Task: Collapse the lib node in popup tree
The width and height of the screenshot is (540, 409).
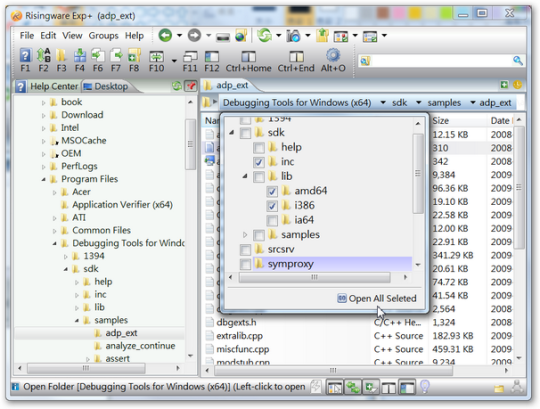Action: tap(245, 176)
